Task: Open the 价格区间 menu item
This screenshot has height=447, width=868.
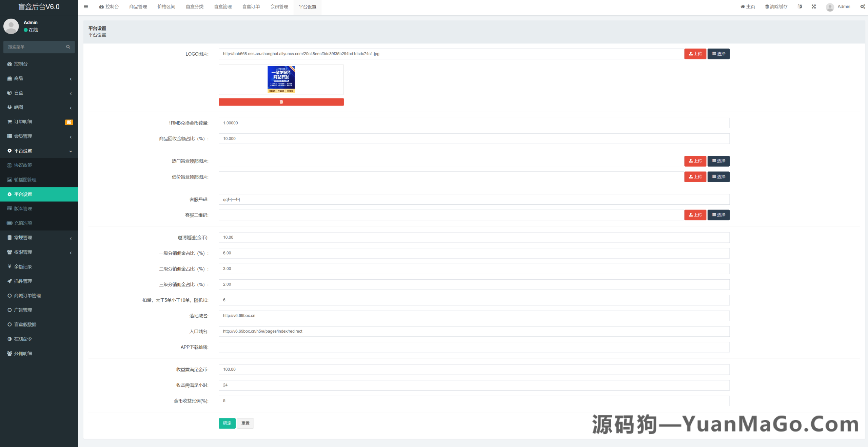Action: pos(166,6)
